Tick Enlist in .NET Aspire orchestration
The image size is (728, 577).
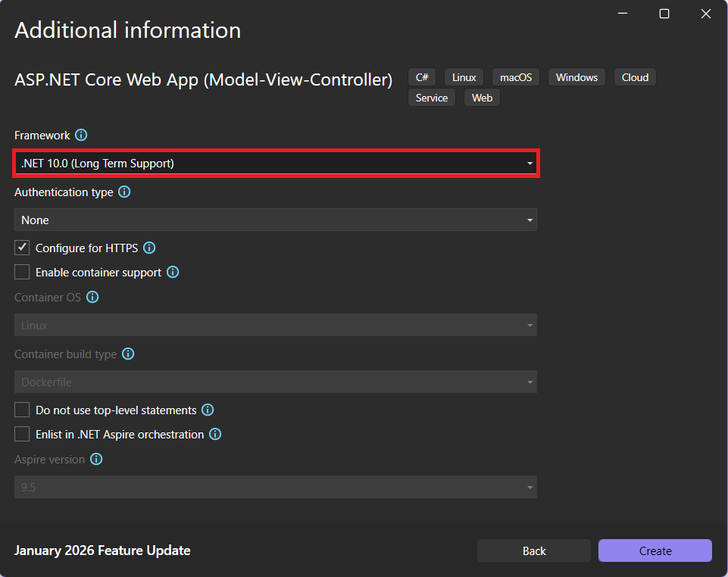pos(22,434)
